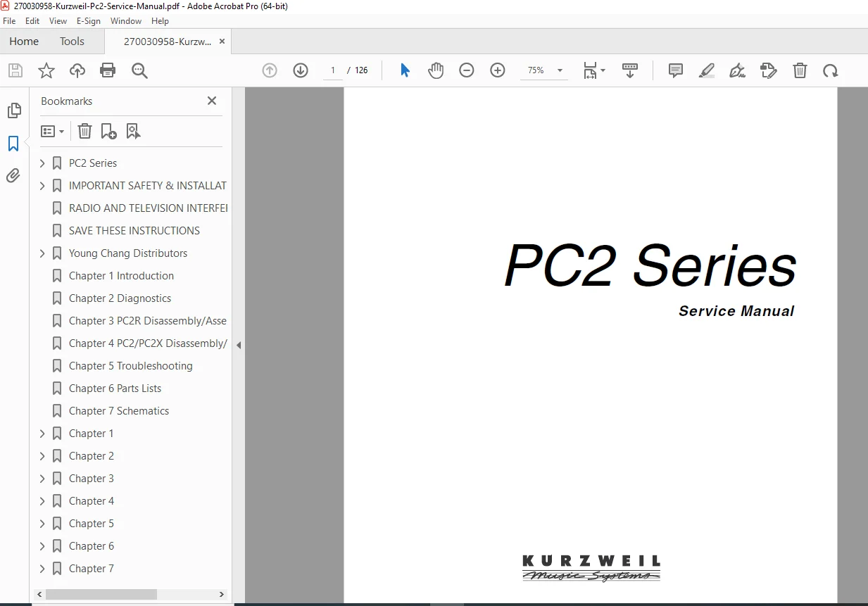Expand the Chapter 6 bookmark

[x=42, y=546]
